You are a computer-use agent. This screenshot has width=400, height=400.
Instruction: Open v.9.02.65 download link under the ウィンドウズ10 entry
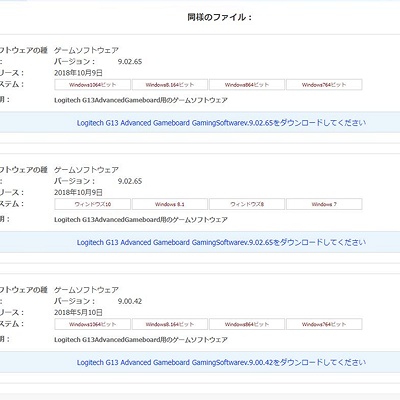pos(221,242)
